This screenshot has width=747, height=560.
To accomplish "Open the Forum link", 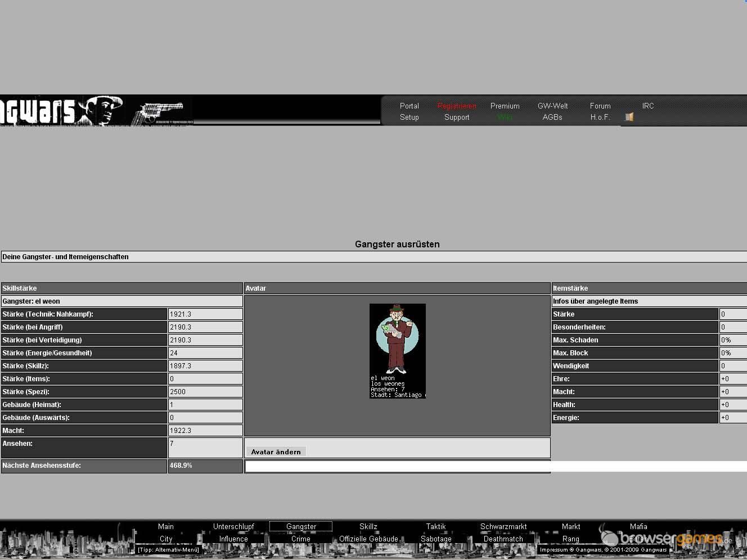I will [x=600, y=106].
